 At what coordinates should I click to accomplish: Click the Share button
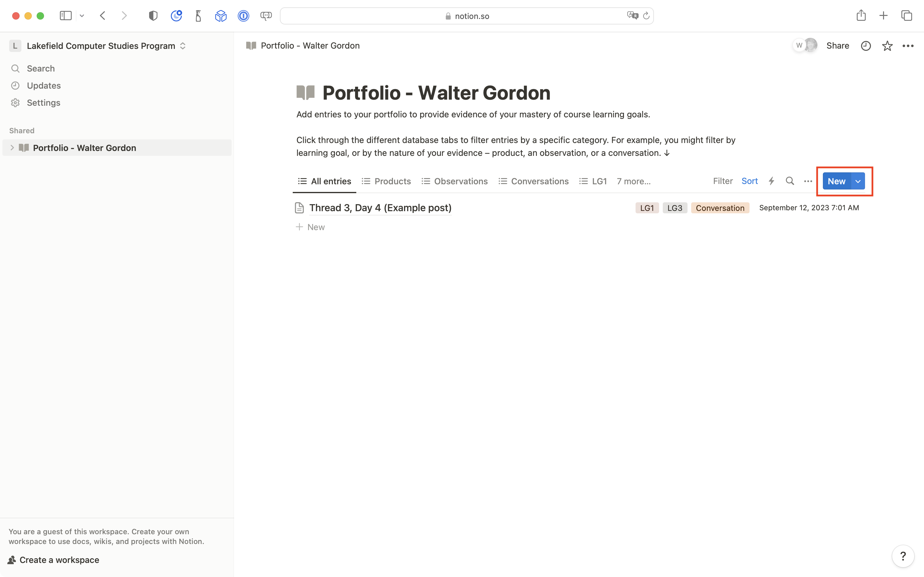(x=838, y=46)
